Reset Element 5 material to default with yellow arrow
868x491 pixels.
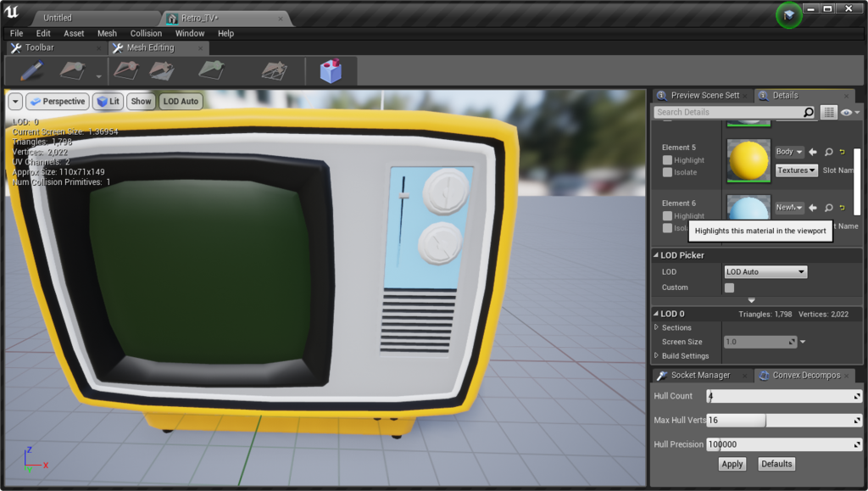point(843,152)
